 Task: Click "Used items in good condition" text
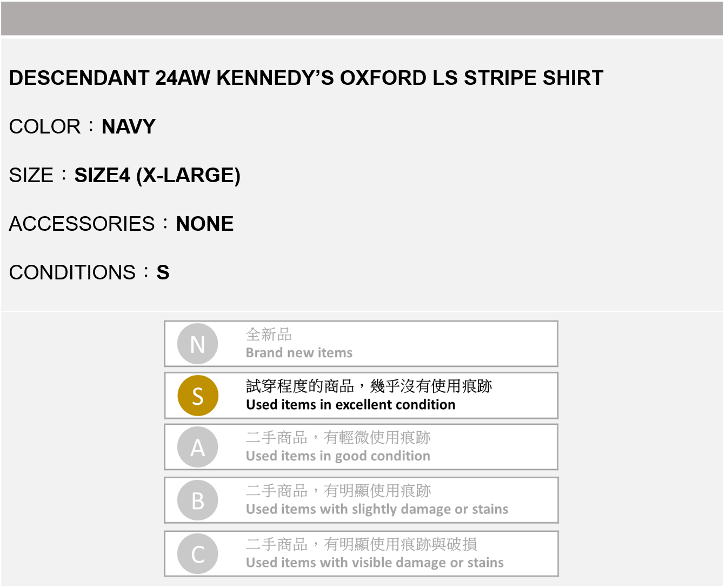click(338, 456)
